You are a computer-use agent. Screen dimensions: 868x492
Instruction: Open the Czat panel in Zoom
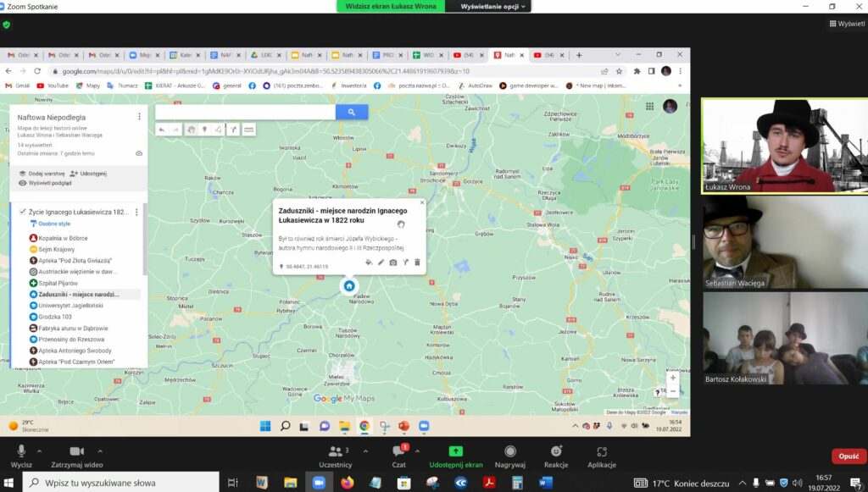(398, 456)
